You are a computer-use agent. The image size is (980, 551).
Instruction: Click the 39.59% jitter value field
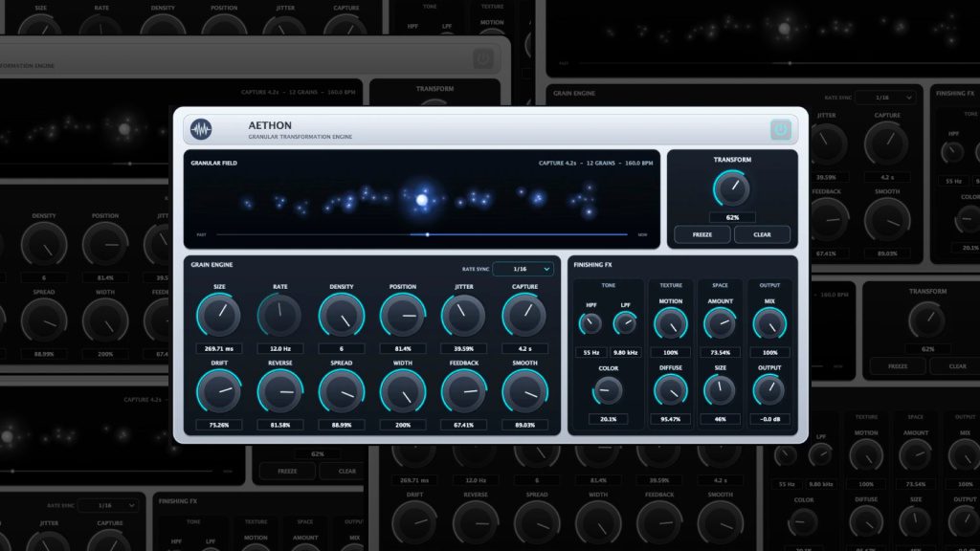(x=464, y=348)
